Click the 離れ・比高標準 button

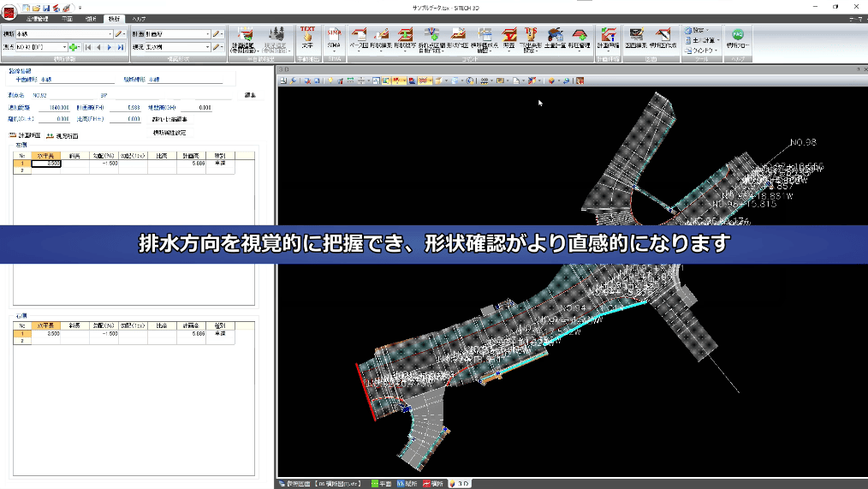point(169,119)
